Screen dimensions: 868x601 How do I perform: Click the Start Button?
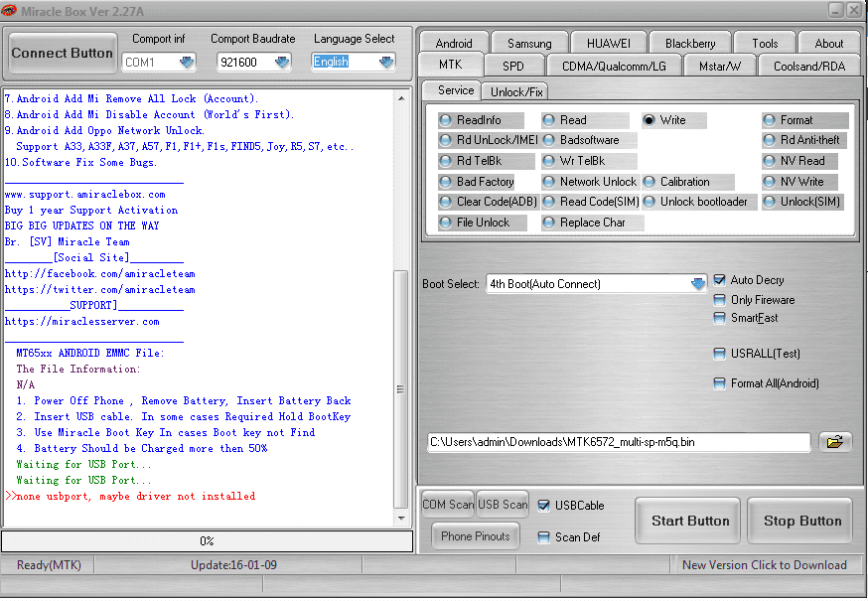(x=687, y=521)
